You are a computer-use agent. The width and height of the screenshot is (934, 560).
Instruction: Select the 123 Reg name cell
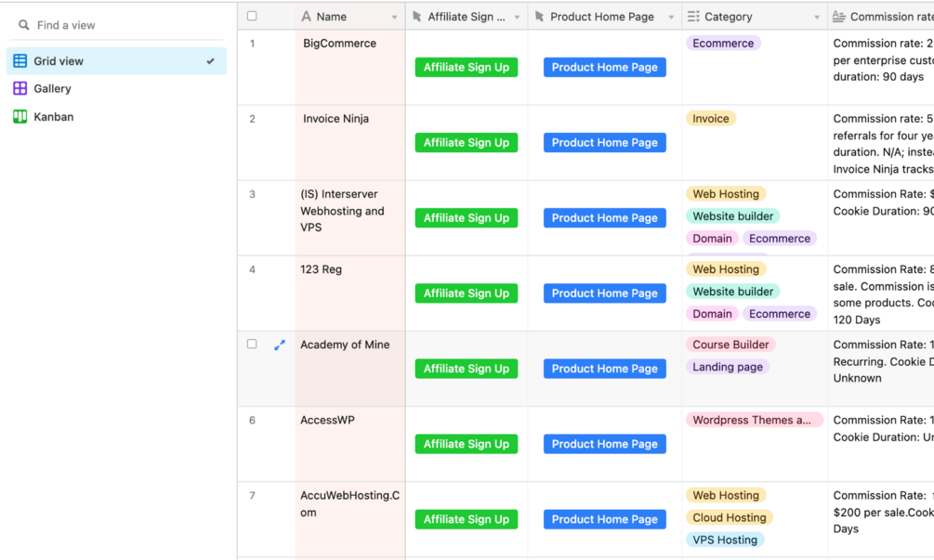350,293
